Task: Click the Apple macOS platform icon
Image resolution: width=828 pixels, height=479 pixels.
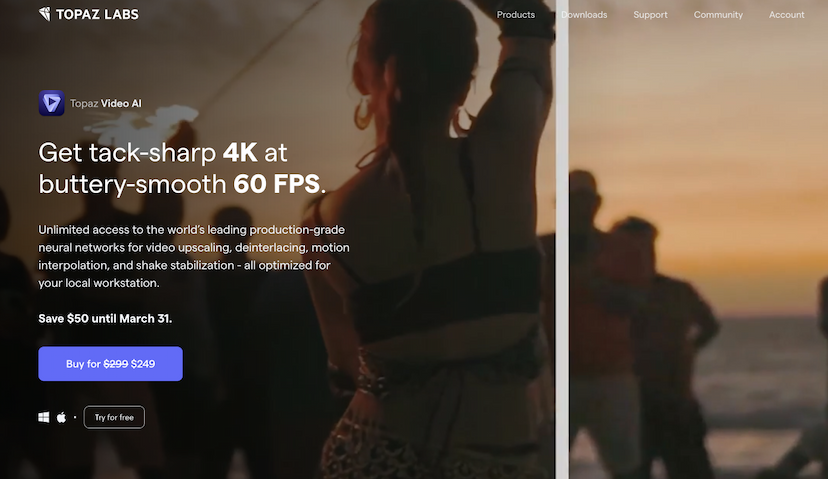Action: pos(61,417)
